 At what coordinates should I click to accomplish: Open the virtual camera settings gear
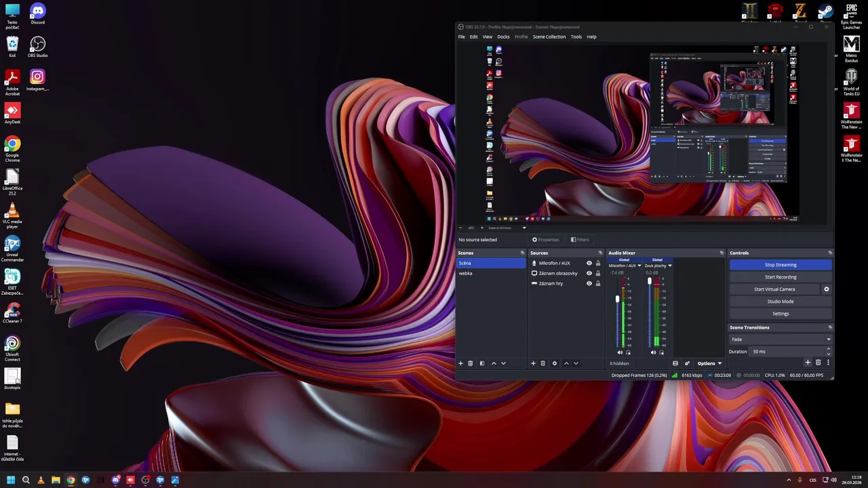click(x=826, y=289)
